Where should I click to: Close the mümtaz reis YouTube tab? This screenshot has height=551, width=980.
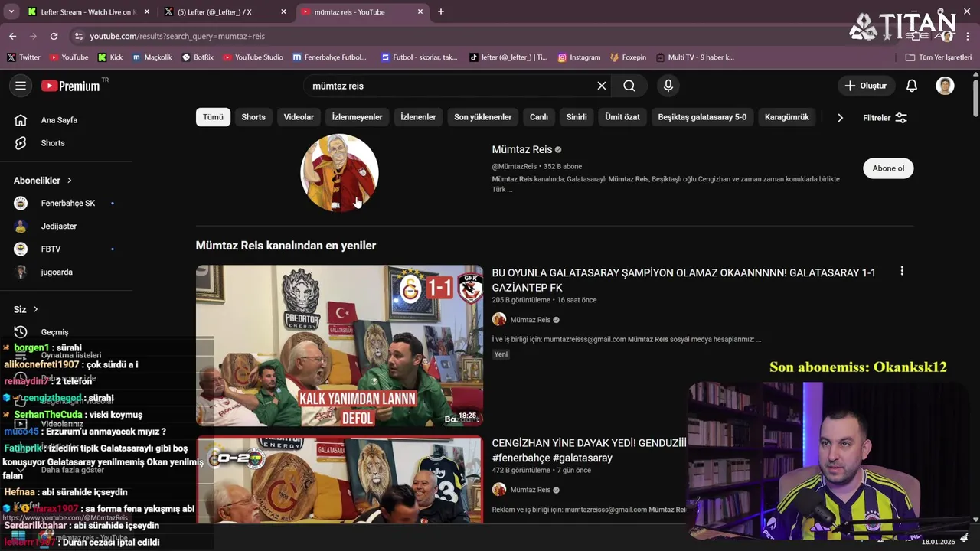pyautogui.click(x=420, y=11)
